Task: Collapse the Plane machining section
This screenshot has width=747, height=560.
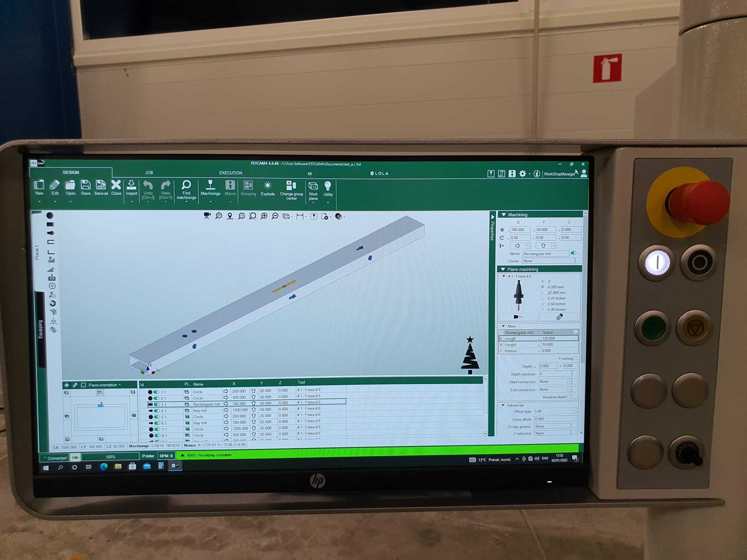Action: pyautogui.click(x=503, y=269)
